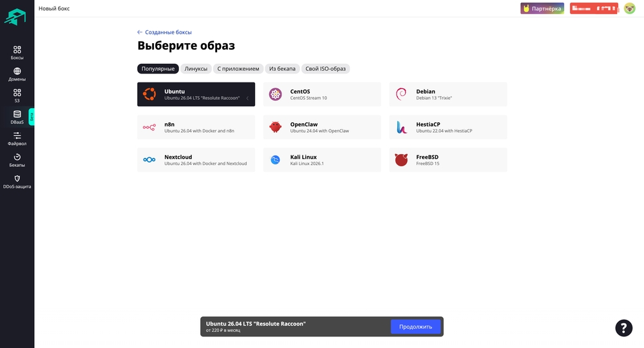Click the hosting logo in the sidebar
The image size is (644, 348).
click(15, 17)
